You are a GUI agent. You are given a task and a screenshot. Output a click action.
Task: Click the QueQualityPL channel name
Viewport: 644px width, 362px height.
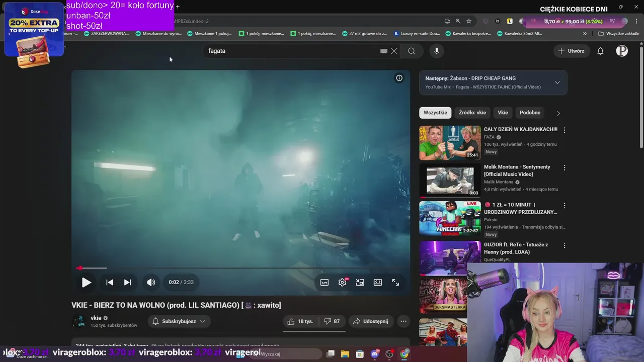[x=497, y=260]
